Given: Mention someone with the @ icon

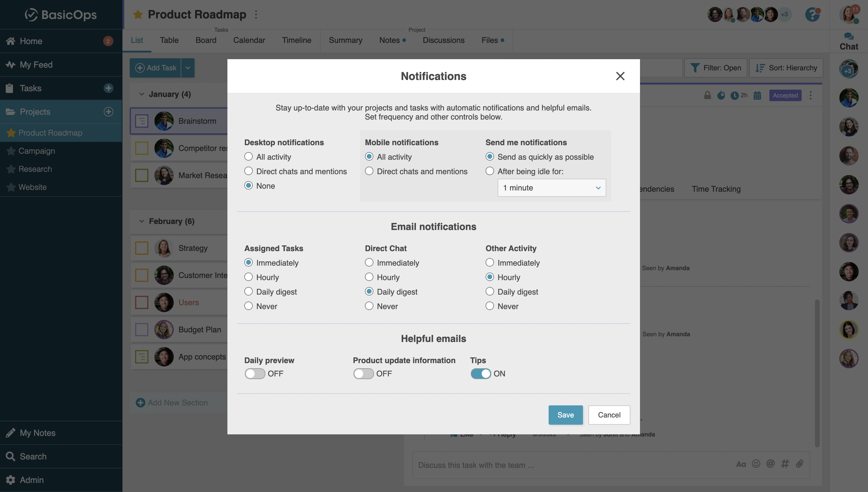Looking at the screenshot, I should (x=771, y=464).
